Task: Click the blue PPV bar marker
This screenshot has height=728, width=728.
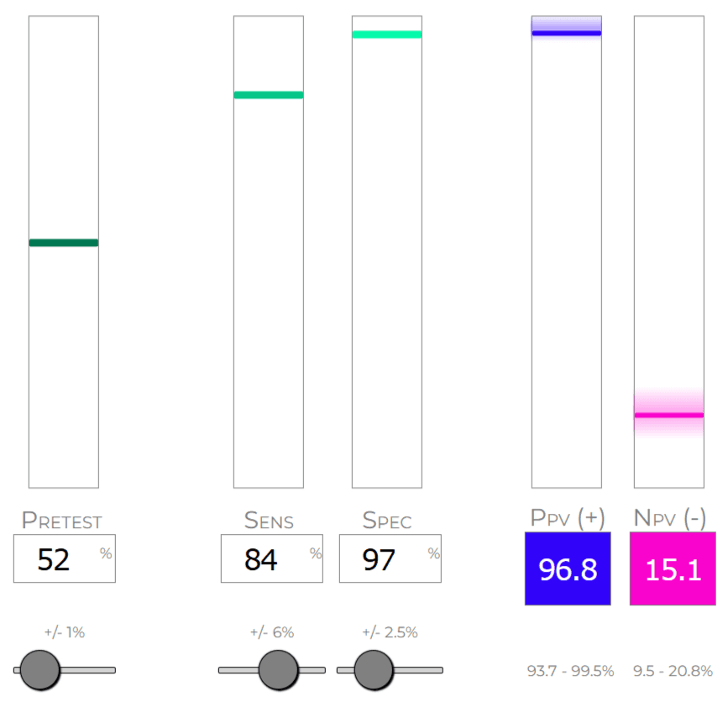Action: (567, 33)
